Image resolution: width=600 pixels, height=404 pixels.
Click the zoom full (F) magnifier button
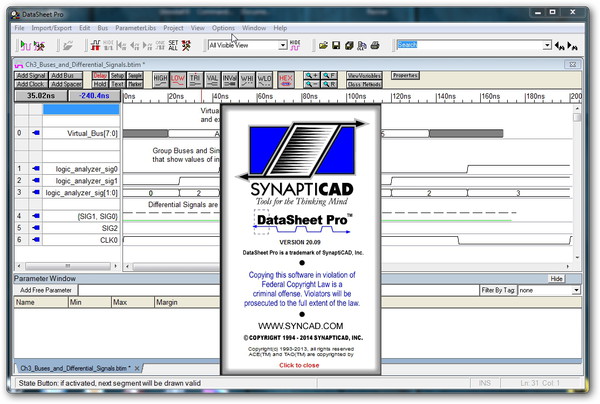[x=329, y=75]
